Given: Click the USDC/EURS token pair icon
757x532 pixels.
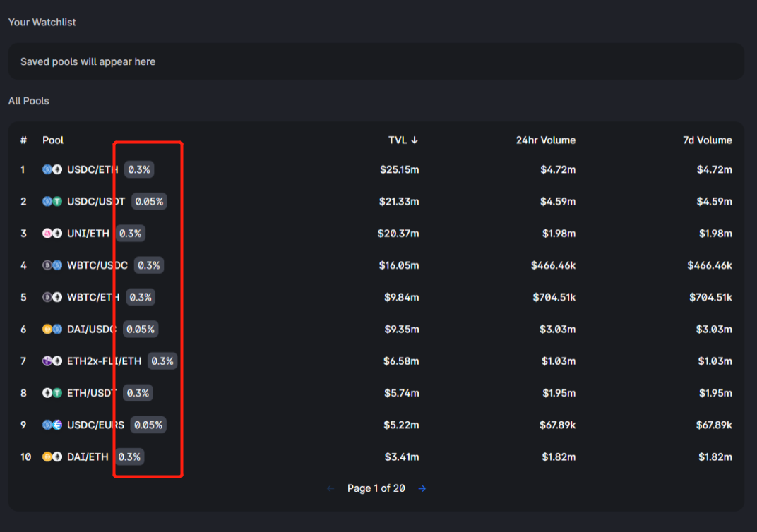Looking at the screenshot, I should point(52,425).
